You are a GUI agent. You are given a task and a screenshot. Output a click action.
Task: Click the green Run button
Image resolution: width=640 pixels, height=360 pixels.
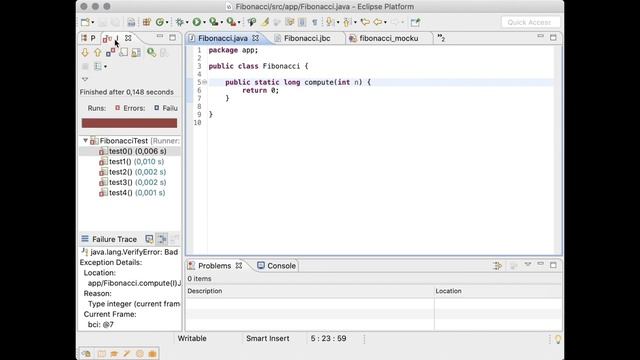coord(197,22)
